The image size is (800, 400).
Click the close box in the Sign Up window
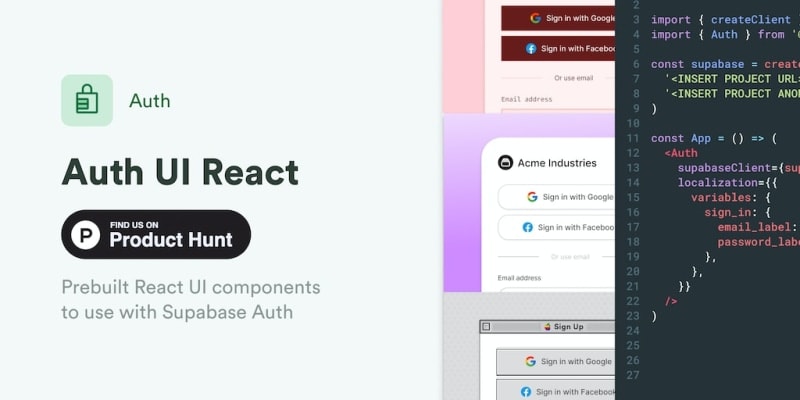(x=486, y=327)
